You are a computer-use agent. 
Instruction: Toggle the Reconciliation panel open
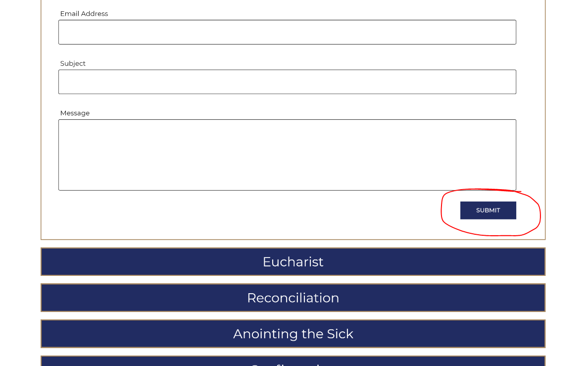[x=293, y=298]
